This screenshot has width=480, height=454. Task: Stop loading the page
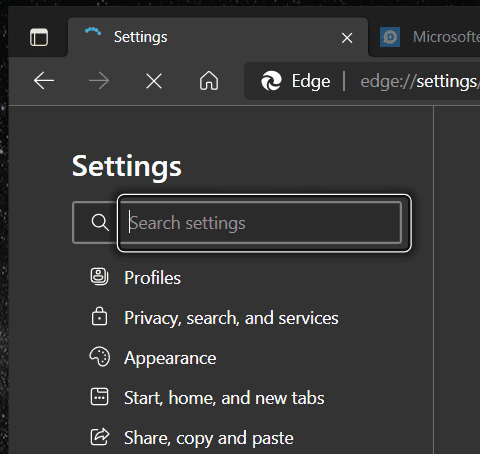154,81
